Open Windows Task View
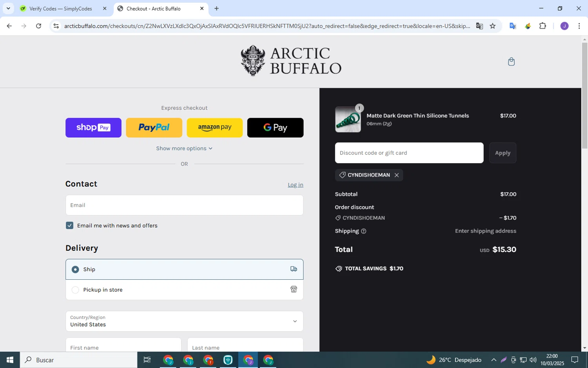Image resolution: width=588 pixels, height=368 pixels. click(x=147, y=360)
